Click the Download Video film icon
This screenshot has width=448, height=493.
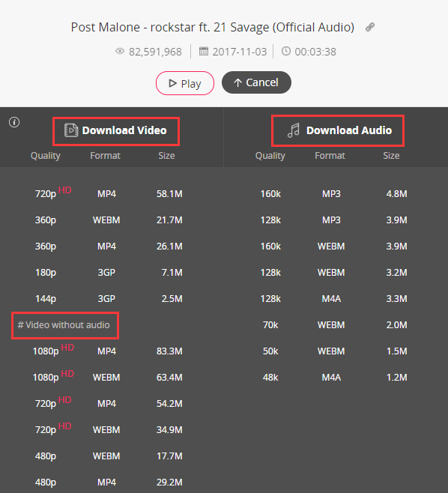(x=71, y=130)
